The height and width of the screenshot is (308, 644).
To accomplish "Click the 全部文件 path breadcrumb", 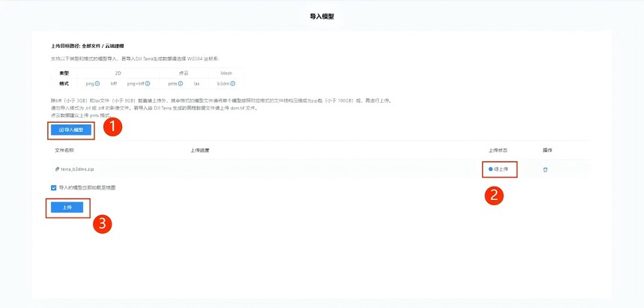I will [90, 46].
